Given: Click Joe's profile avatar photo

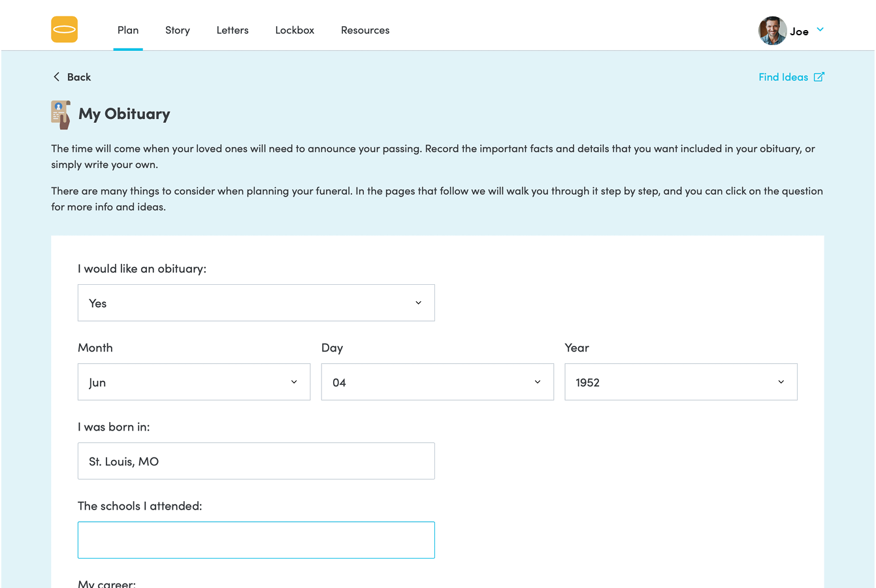Looking at the screenshot, I should (772, 31).
